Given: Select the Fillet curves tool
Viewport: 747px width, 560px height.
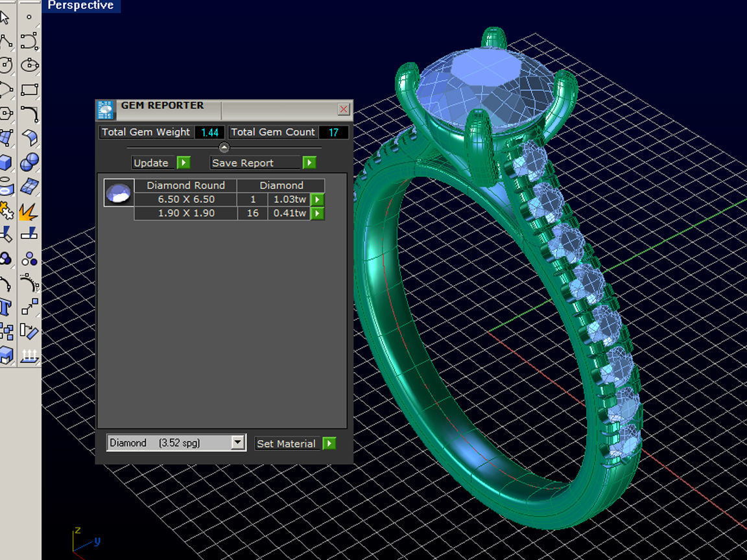Looking at the screenshot, I should (29, 114).
